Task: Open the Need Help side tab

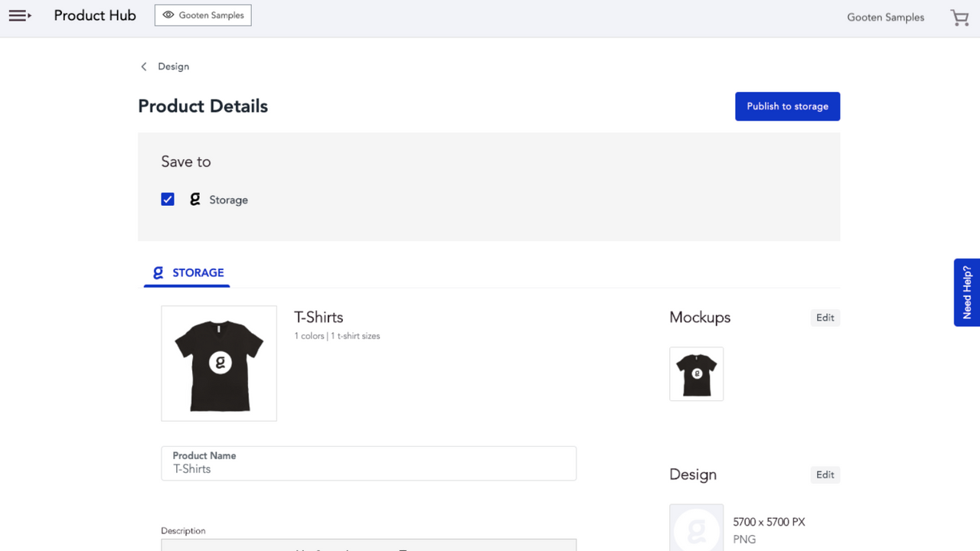Action: coord(967,292)
